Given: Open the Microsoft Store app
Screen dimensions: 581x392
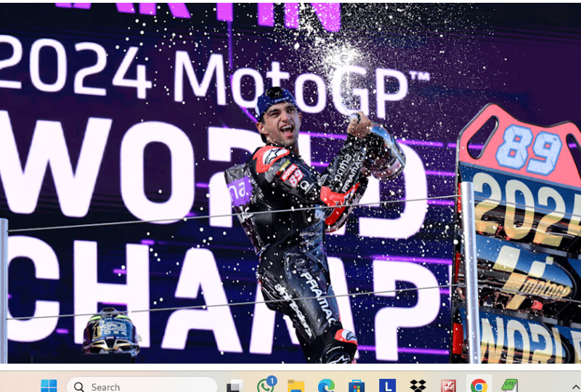Looking at the screenshot, I should click(x=357, y=386).
